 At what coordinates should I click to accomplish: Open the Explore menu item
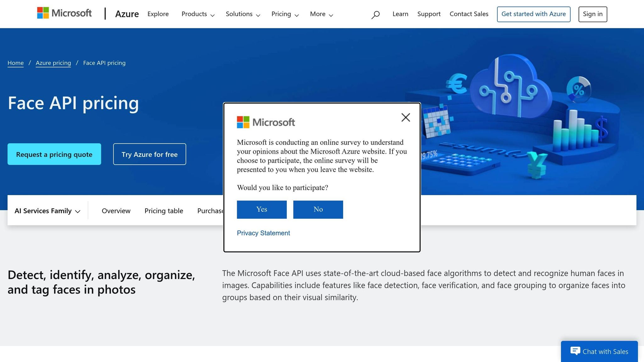[158, 14]
